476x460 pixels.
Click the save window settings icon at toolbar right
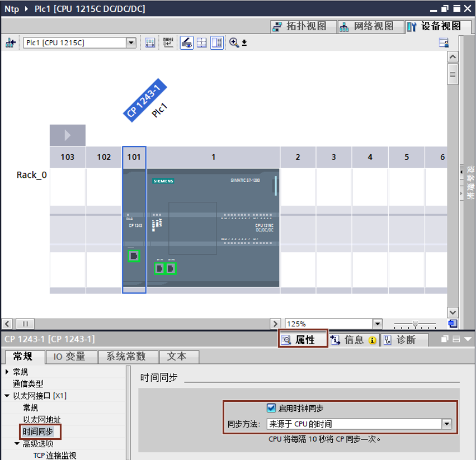444,42
